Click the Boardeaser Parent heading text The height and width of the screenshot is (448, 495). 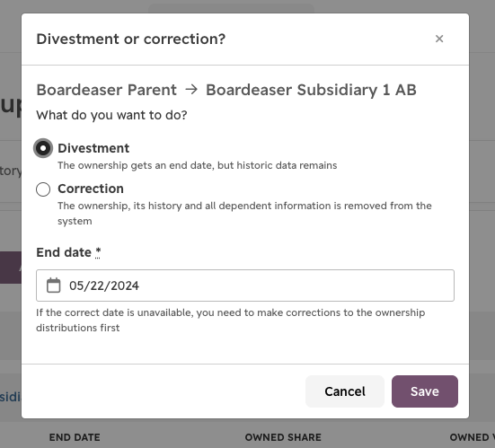106,90
